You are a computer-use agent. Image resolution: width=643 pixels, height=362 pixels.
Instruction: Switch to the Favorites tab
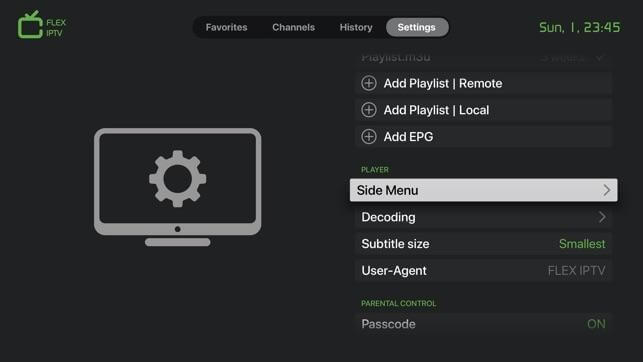point(226,27)
